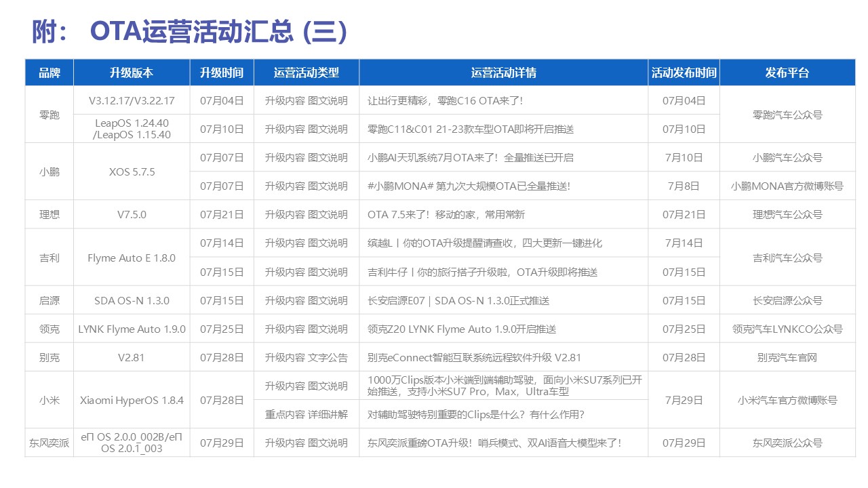Select the 东风奕派公众号 platform cell

[x=787, y=443]
